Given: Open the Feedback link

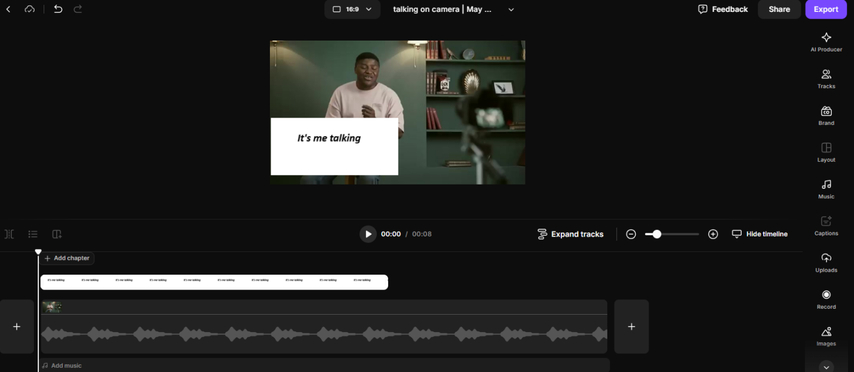Looking at the screenshot, I should tap(723, 9).
